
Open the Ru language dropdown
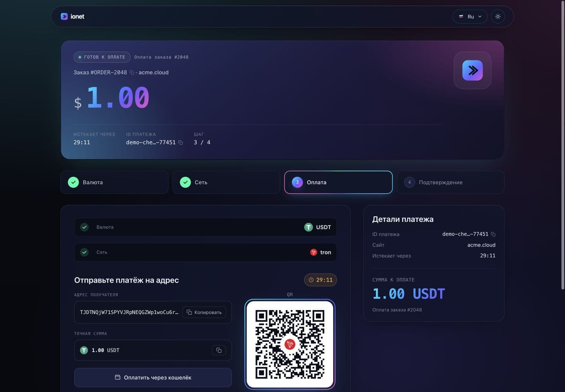tap(470, 16)
